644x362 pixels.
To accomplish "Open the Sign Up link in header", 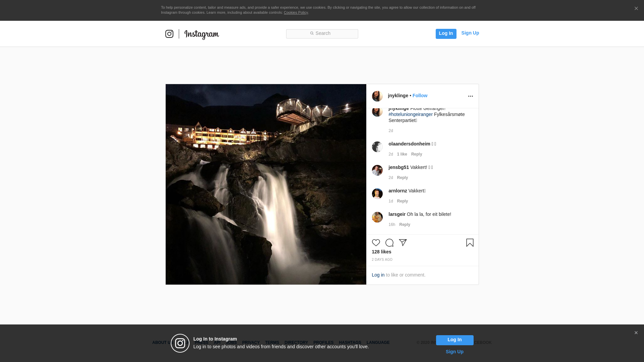I will 470,33.
